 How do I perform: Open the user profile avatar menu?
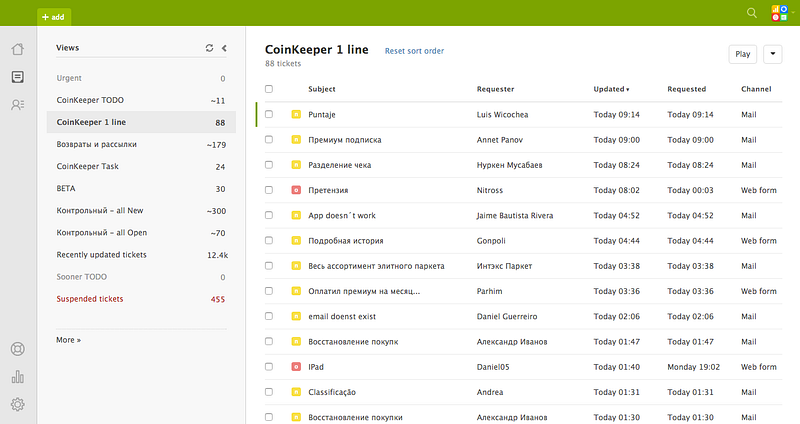click(780, 13)
